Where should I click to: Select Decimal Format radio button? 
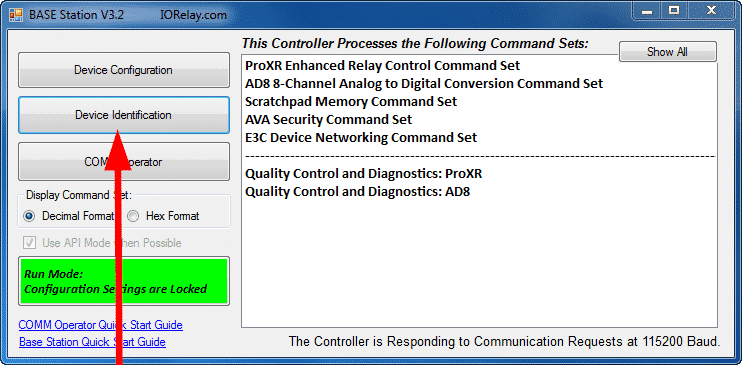(29, 216)
